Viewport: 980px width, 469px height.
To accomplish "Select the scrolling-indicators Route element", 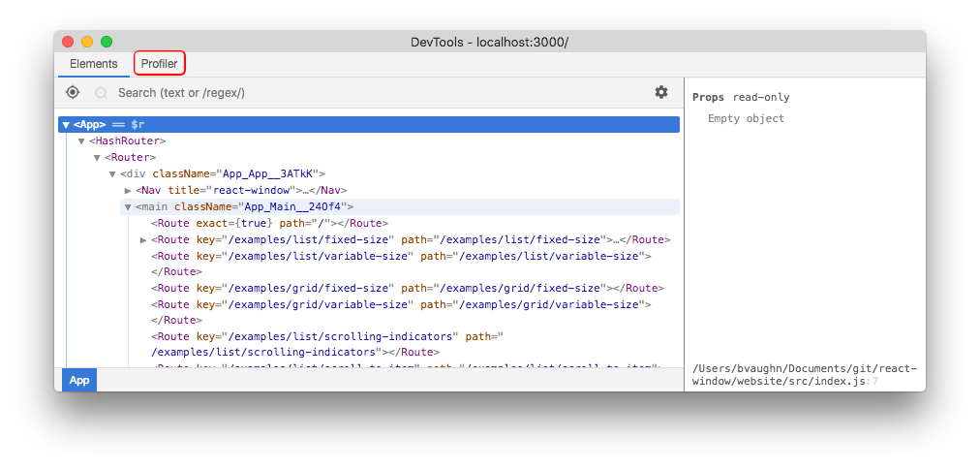I will (329, 336).
